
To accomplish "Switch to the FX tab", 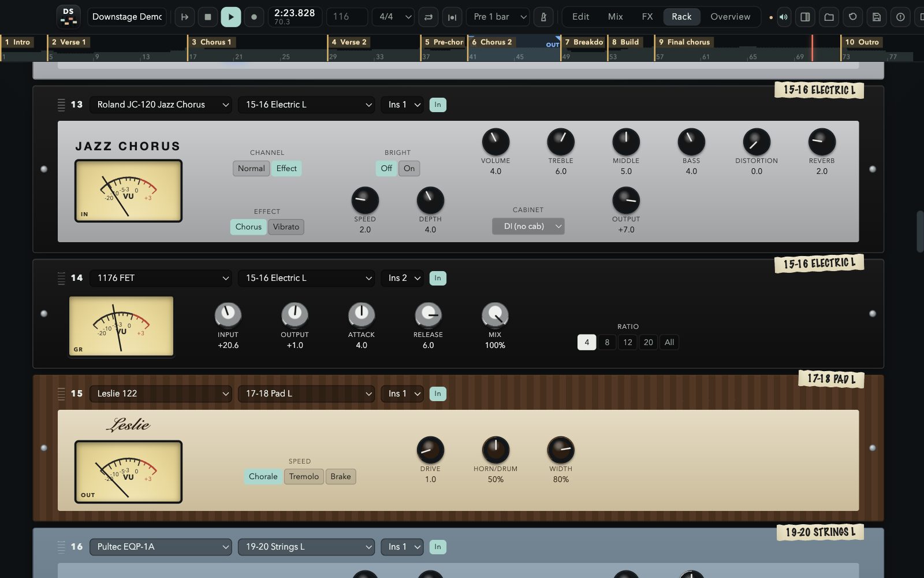I will point(647,17).
